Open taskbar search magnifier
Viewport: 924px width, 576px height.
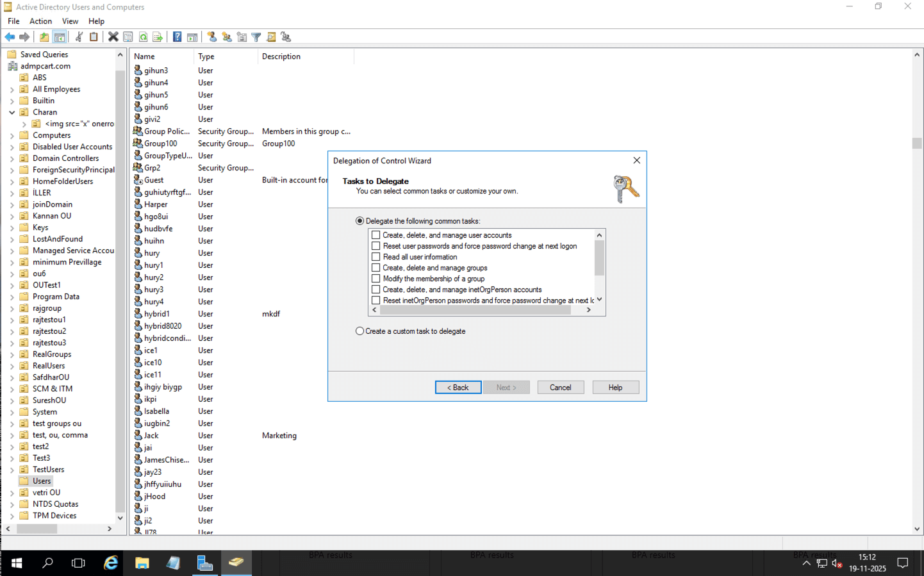47,563
